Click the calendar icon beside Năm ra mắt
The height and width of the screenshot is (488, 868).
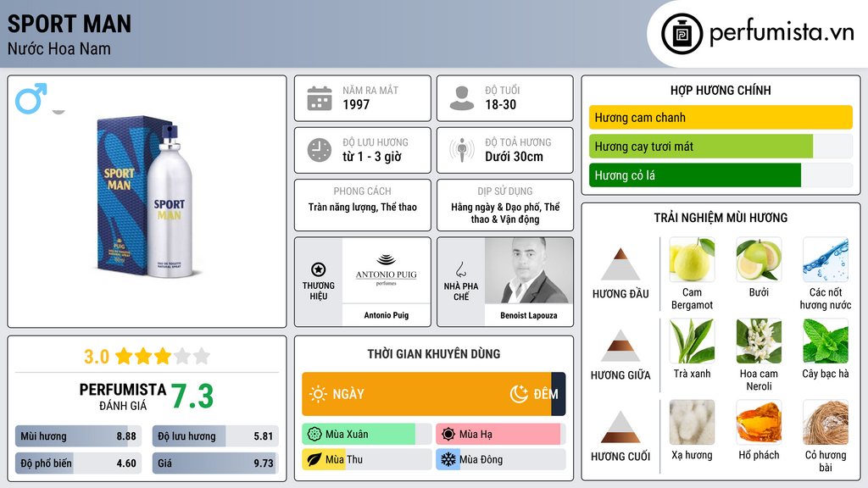click(320, 98)
